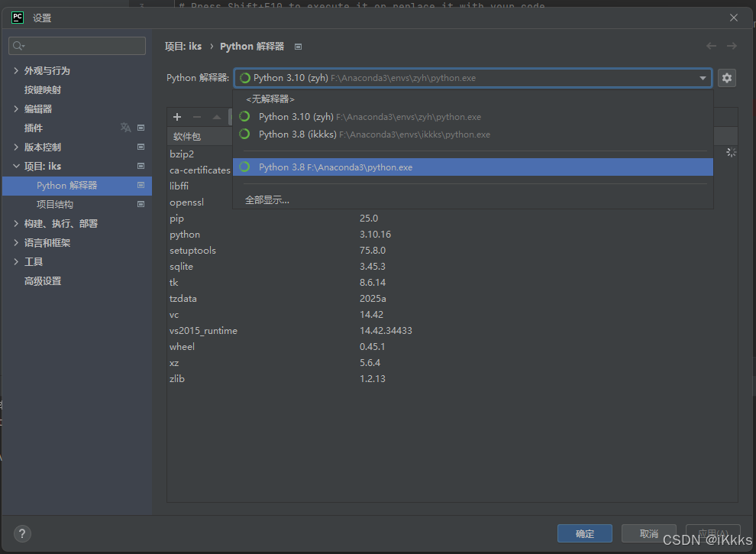Collapse 项目: iks settings group

tap(16, 166)
